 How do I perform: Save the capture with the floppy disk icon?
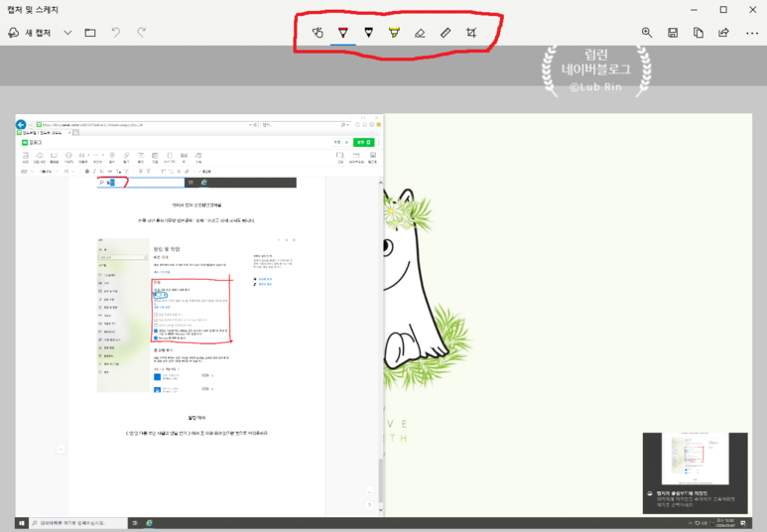[673, 33]
